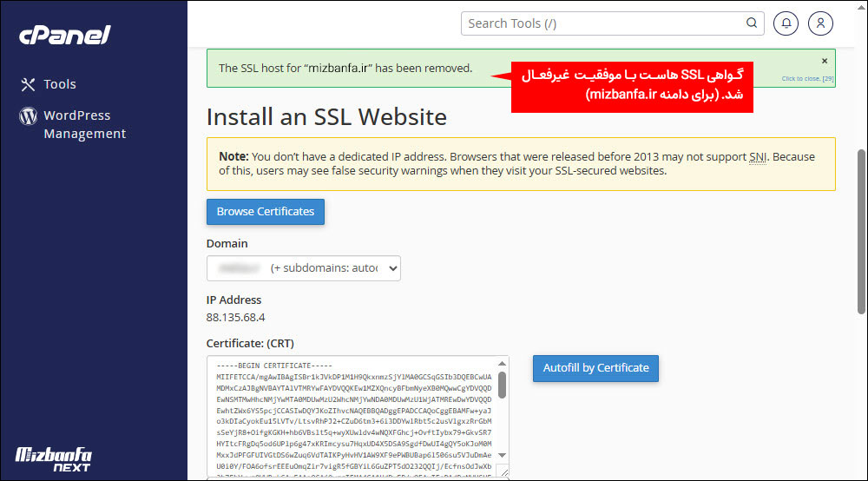868x481 pixels.
Task: Click the search magnifier icon
Action: point(751,23)
